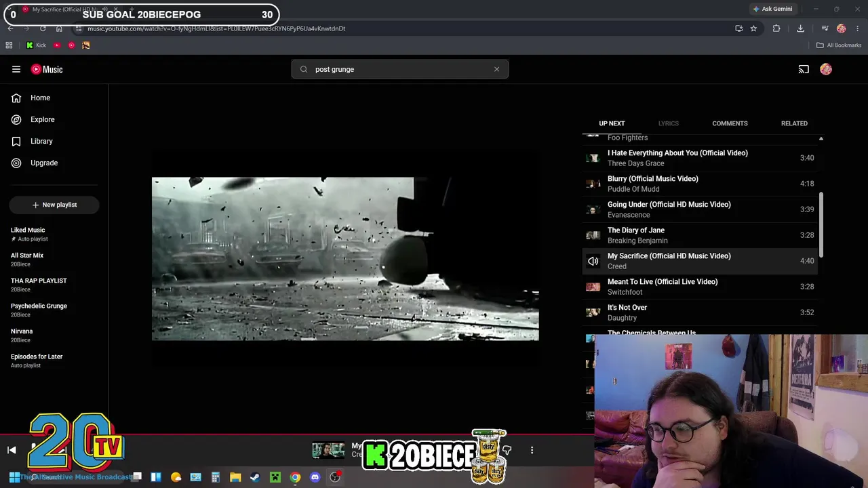Switch to the COMMENTS tab
The image size is (868, 488).
coord(730,123)
